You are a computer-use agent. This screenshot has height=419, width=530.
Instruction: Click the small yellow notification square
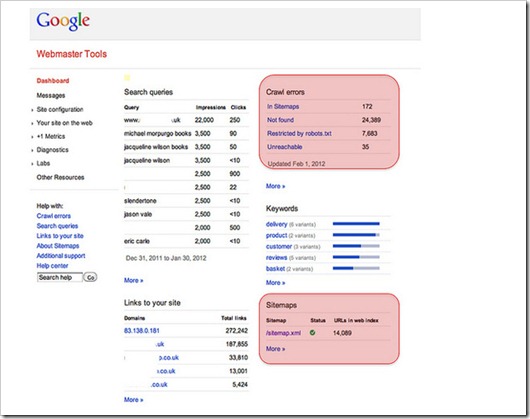pyautogui.click(x=127, y=78)
